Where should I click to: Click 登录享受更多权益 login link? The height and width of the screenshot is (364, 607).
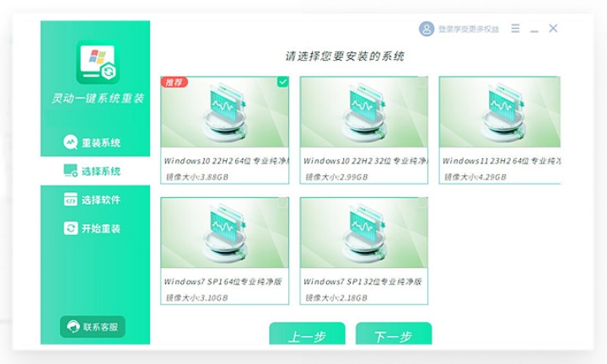(x=469, y=29)
